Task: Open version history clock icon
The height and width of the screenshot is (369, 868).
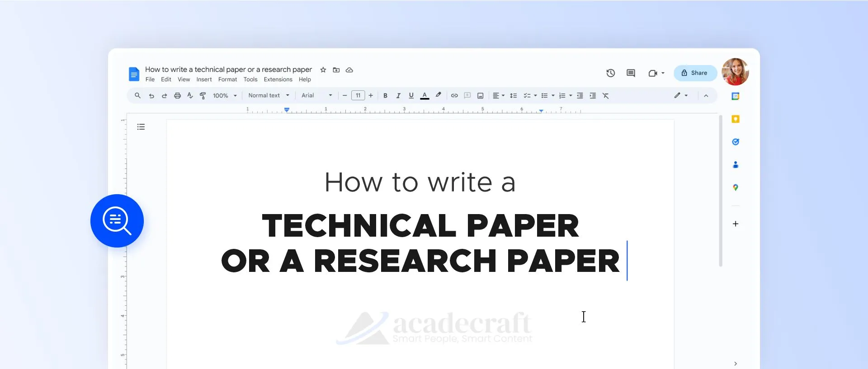Action: (611, 73)
